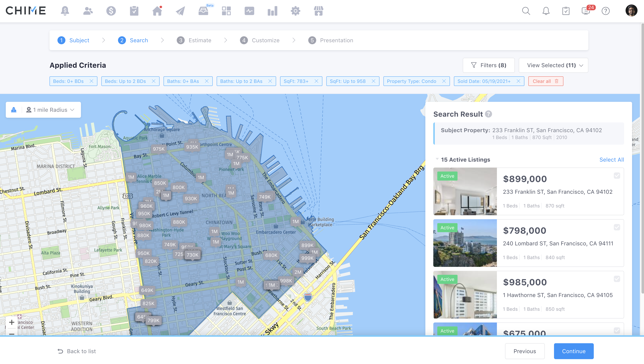Open the Beta inbox tray icon
This screenshot has height=364, width=644.
click(203, 11)
